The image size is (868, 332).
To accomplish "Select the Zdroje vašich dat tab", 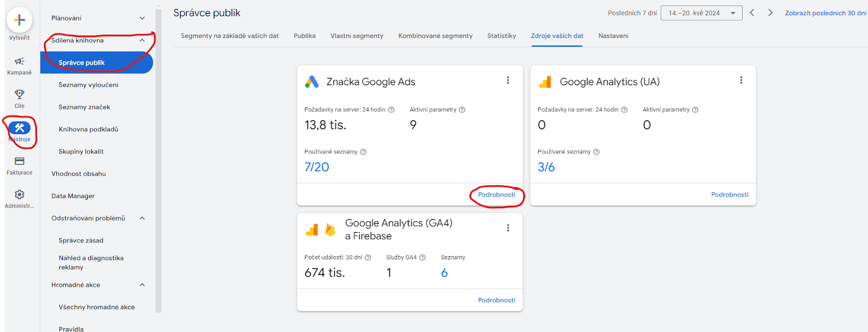I will (x=557, y=36).
